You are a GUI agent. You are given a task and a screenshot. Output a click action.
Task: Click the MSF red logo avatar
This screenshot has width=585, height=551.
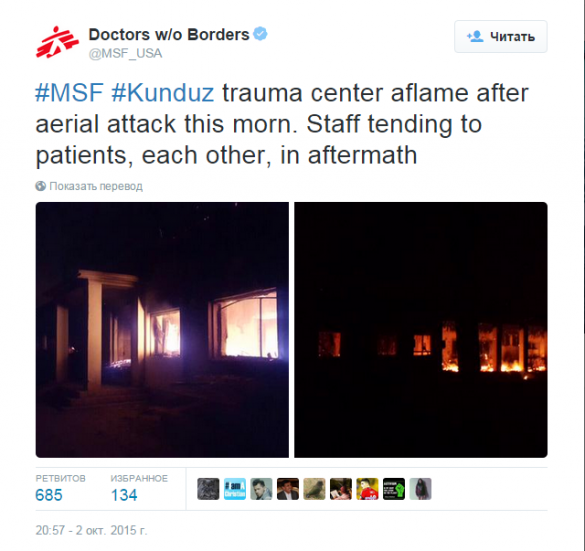[57, 42]
